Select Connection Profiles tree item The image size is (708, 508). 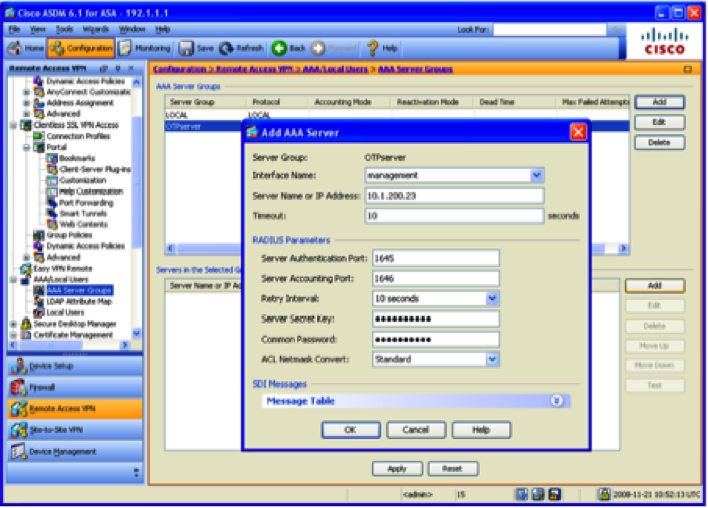click(78, 136)
